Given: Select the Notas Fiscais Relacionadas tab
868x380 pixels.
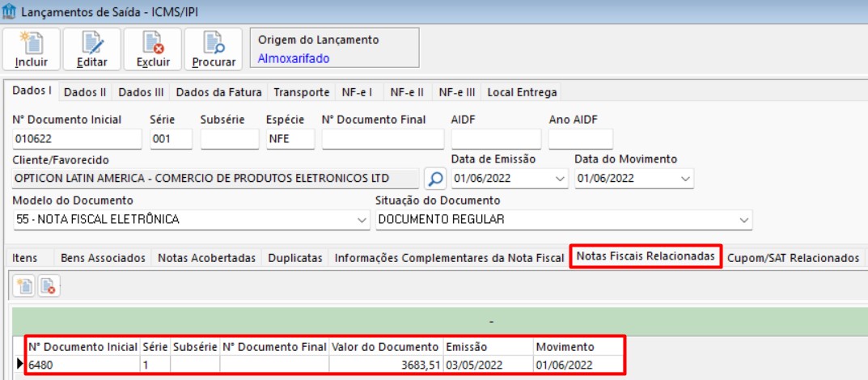Looking at the screenshot, I should click(x=646, y=256).
